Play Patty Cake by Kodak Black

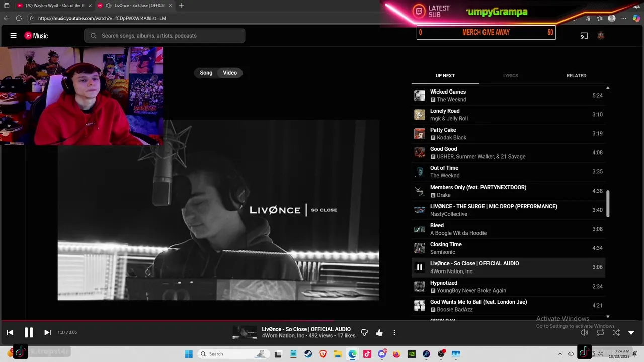508,133
